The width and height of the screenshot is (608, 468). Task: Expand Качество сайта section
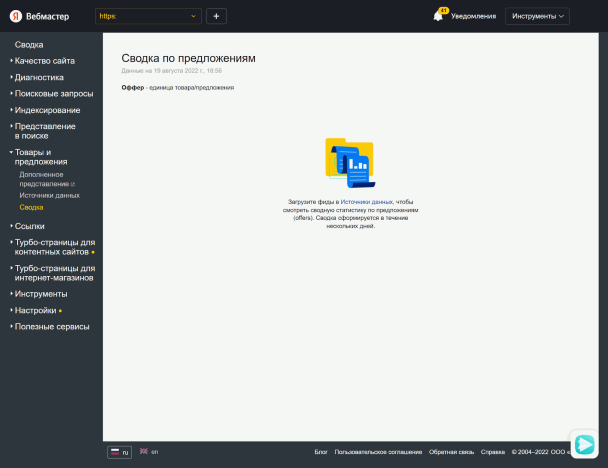coord(44,61)
